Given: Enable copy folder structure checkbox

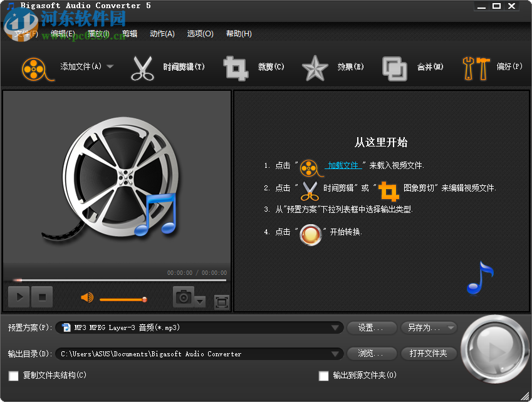Looking at the screenshot, I should click(x=13, y=376).
